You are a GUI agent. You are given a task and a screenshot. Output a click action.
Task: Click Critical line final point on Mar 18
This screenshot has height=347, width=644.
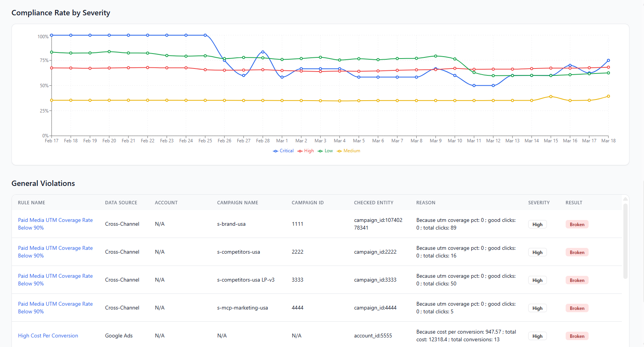(608, 60)
